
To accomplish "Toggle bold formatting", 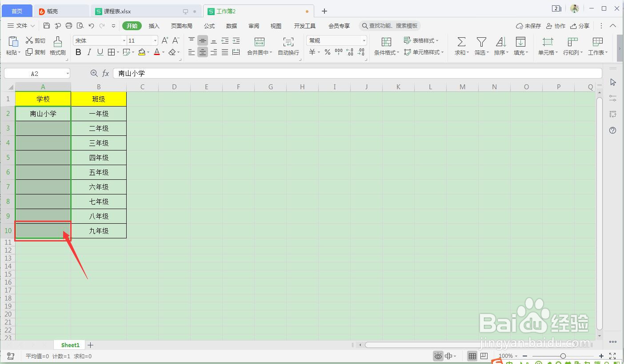I will [x=78, y=52].
